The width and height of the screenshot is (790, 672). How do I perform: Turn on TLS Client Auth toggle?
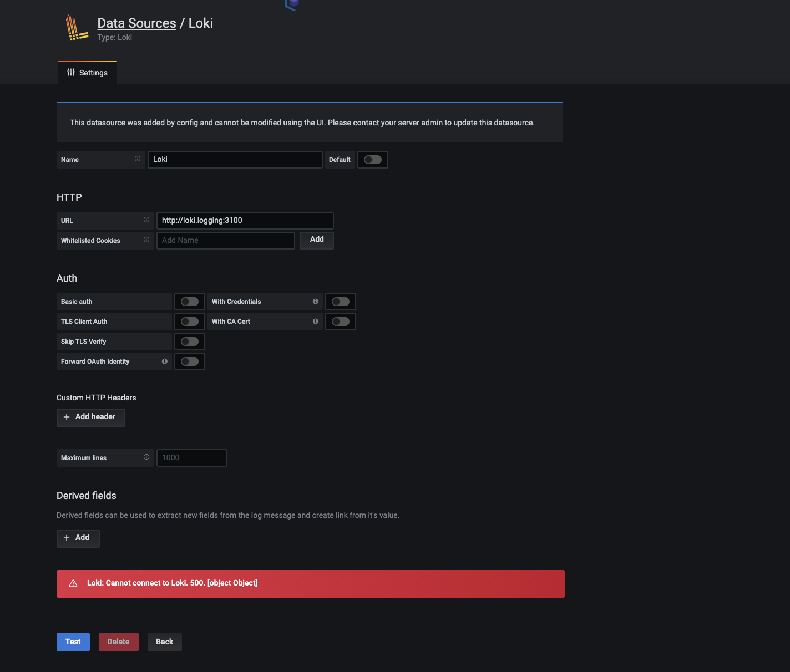click(x=190, y=322)
